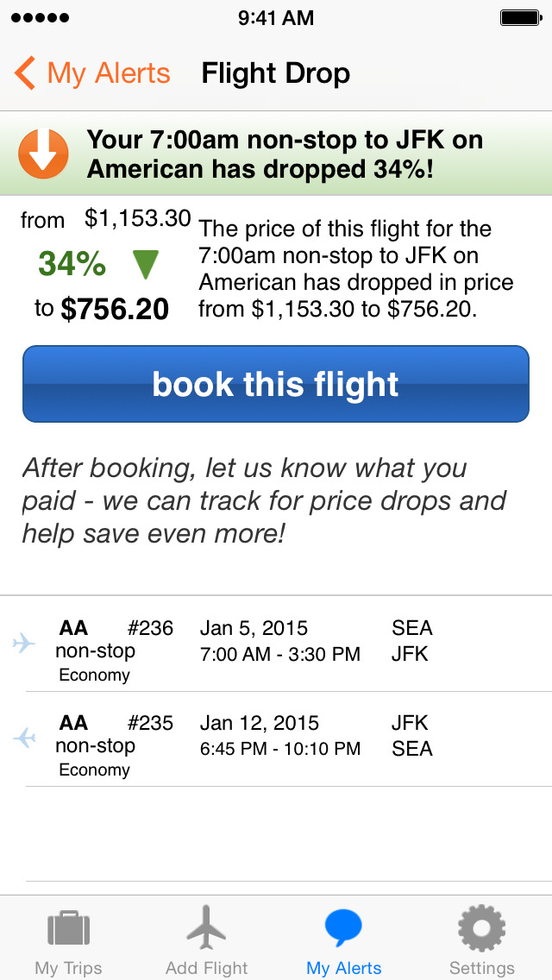The width and height of the screenshot is (552, 980).
Task: Tap the back chevron arrow in header
Action: pos(25,73)
